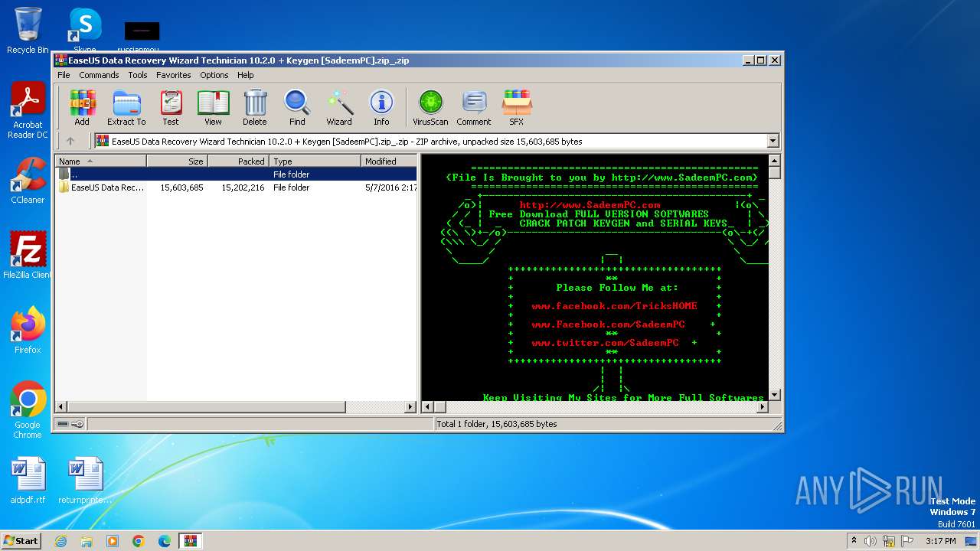
Task: Open the Help menu
Action: [245, 75]
